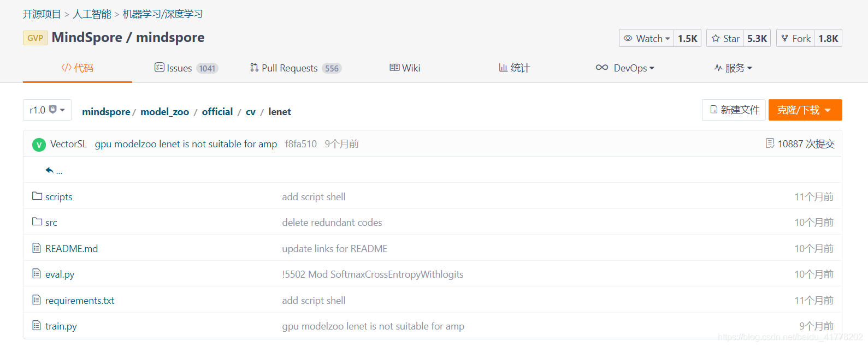The height and width of the screenshot is (347, 868).
Task: Go to cv in path
Action: (x=251, y=111)
